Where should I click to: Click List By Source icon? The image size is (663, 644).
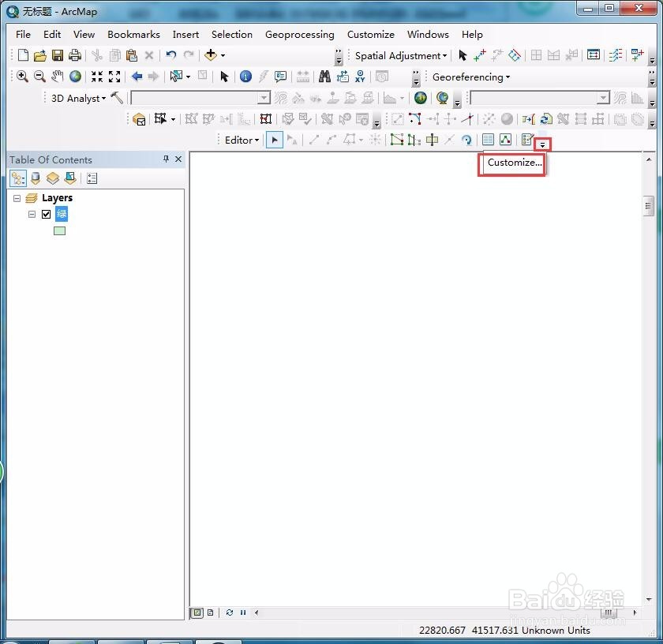[36, 178]
